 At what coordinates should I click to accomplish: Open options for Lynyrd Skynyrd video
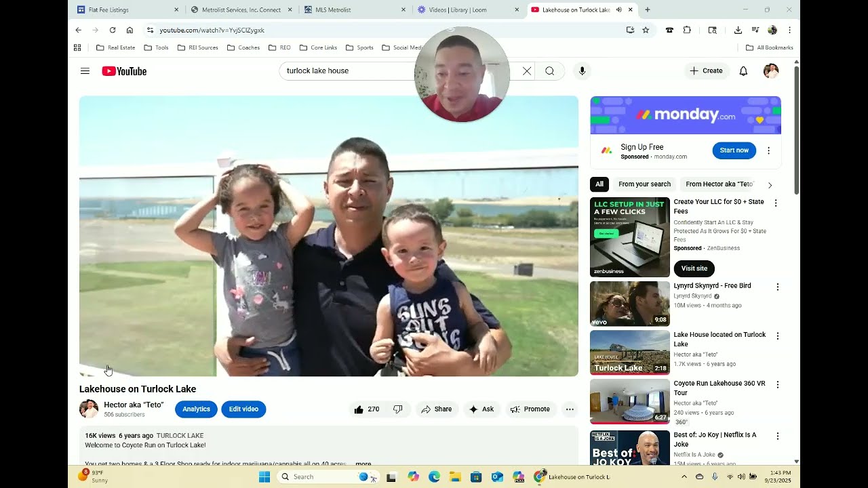click(x=777, y=287)
